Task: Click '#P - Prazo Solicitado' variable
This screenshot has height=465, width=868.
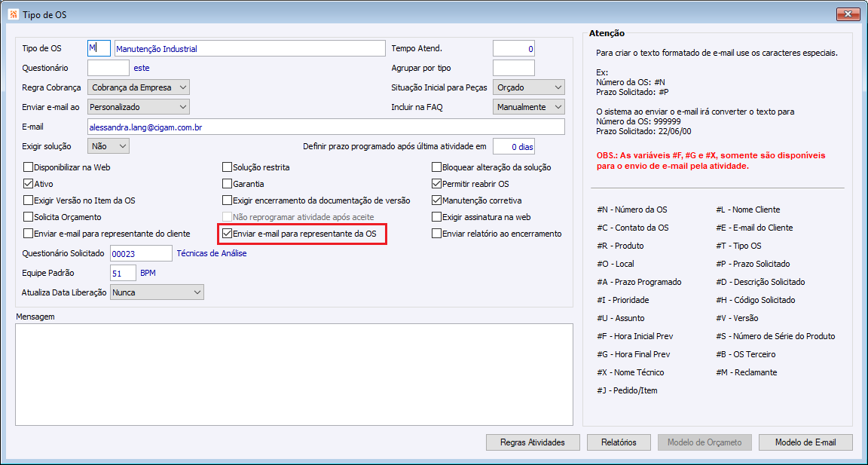Action: [x=753, y=264]
